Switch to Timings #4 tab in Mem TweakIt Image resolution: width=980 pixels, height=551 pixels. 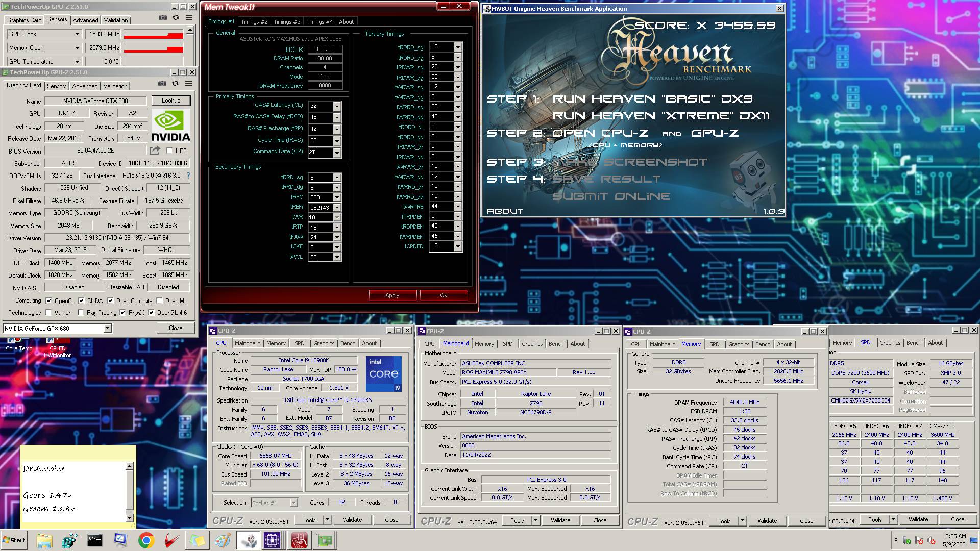click(320, 22)
